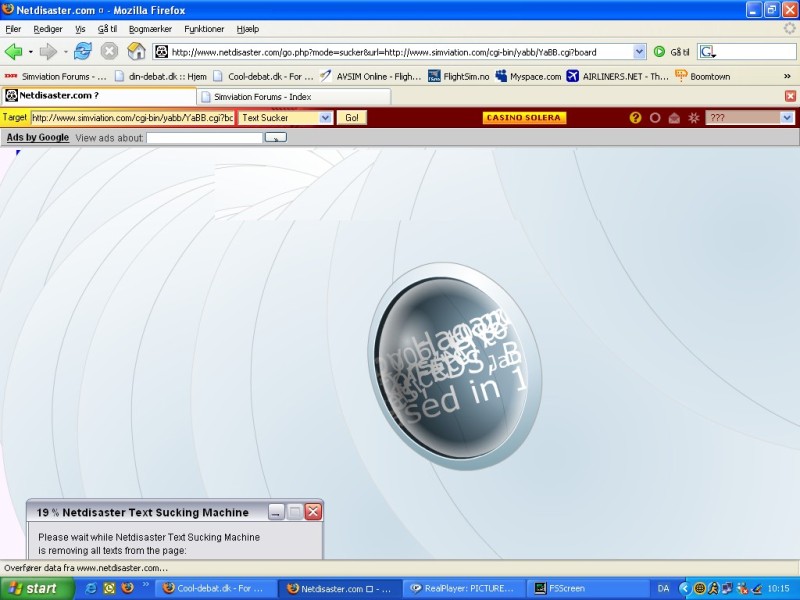Expand the address bar URL history dropdown

point(640,52)
